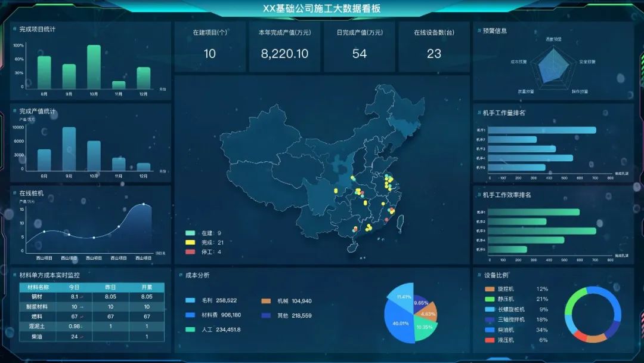Click the Taiwan island on the map
This screenshot has width=644, height=363.
click(400, 224)
